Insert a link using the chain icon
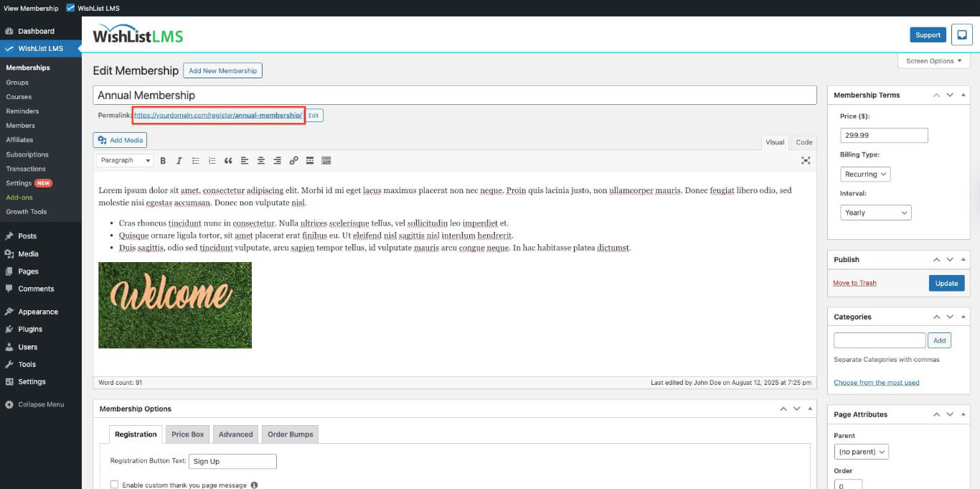The image size is (980, 489). click(x=293, y=160)
